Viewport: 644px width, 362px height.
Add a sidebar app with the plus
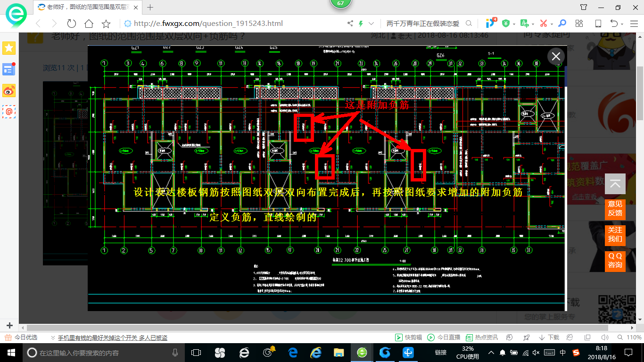click(9, 325)
